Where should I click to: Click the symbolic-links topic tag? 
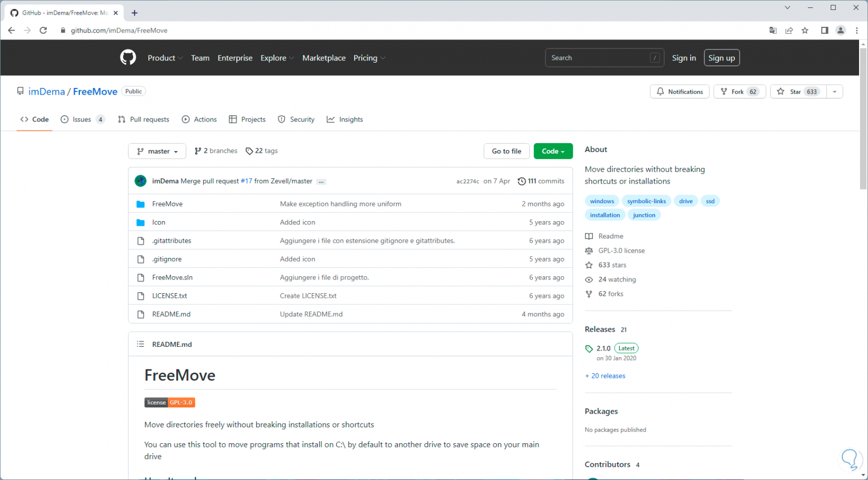(647, 201)
